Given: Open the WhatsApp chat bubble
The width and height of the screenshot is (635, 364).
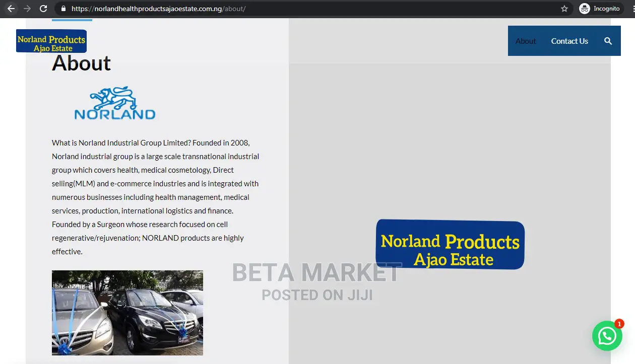Looking at the screenshot, I should point(607,335).
